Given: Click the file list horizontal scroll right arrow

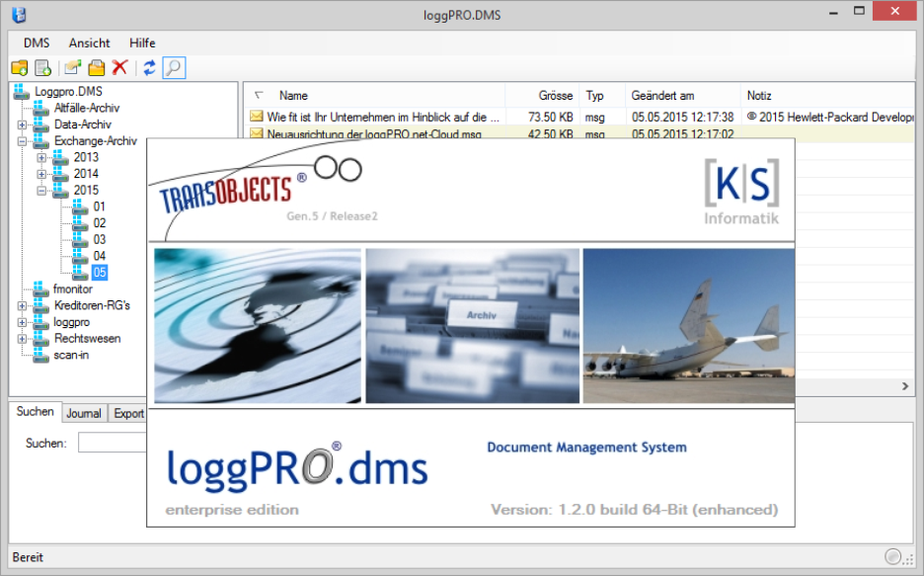Looking at the screenshot, I should (x=905, y=386).
